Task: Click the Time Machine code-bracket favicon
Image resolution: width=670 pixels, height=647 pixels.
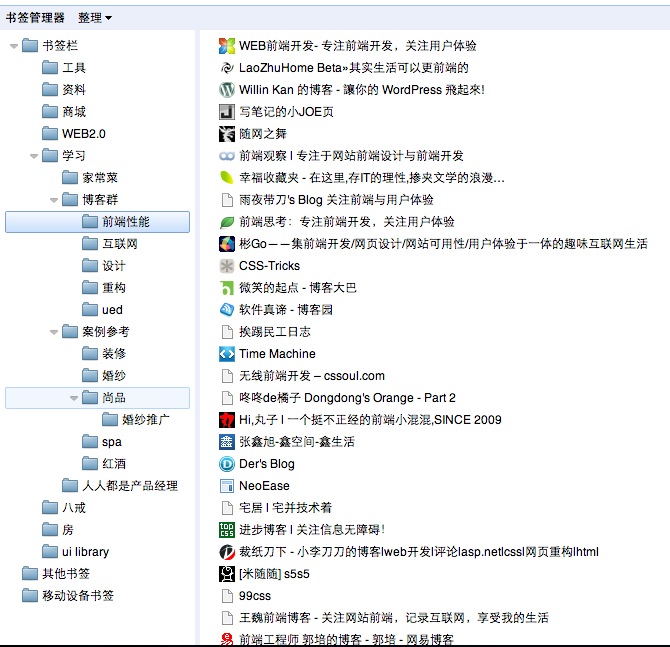Action: click(x=227, y=354)
